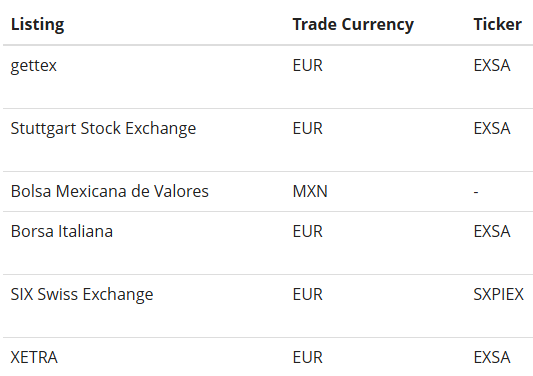
Task: Select the XETRA listing
Action: pos(34,357)
